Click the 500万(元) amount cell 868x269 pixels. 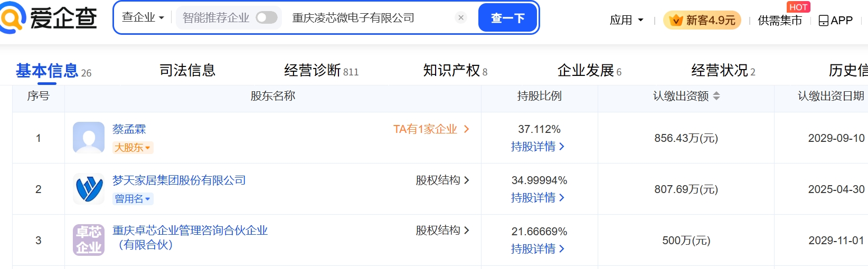[x=686, y=241]
